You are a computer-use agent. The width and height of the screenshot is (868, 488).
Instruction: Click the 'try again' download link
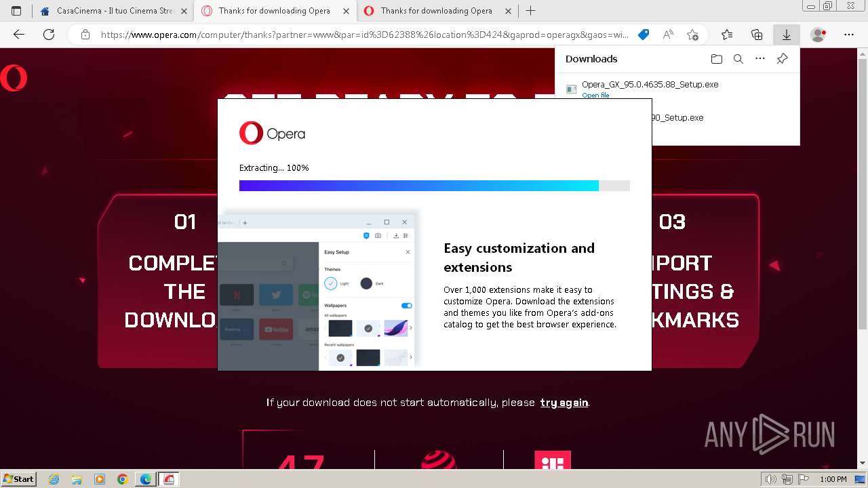pos(564,403)
